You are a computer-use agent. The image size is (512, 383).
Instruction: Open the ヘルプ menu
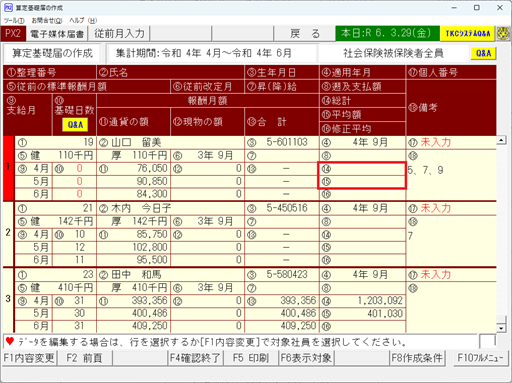pyautogui.click(x=83, y=21)
